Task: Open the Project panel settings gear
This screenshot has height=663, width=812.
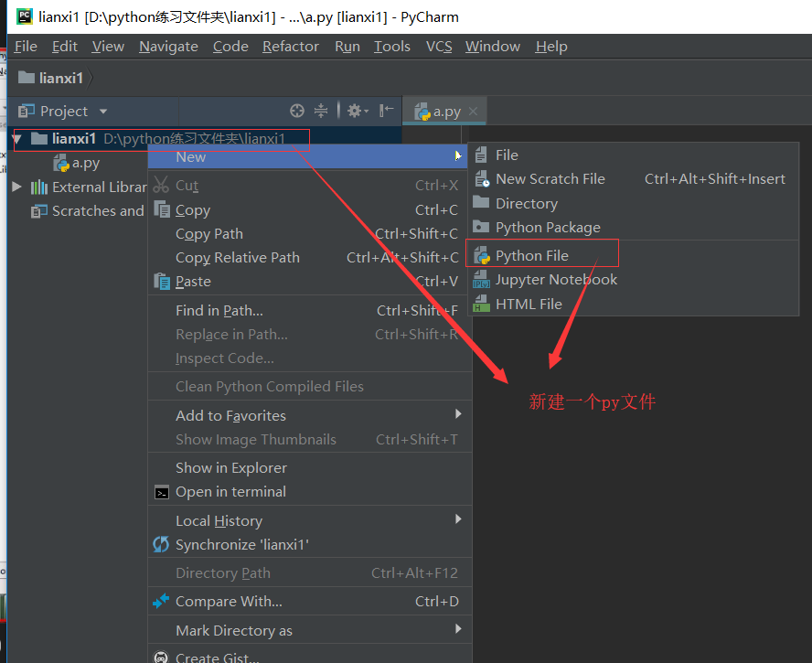Action: [355, 111]
